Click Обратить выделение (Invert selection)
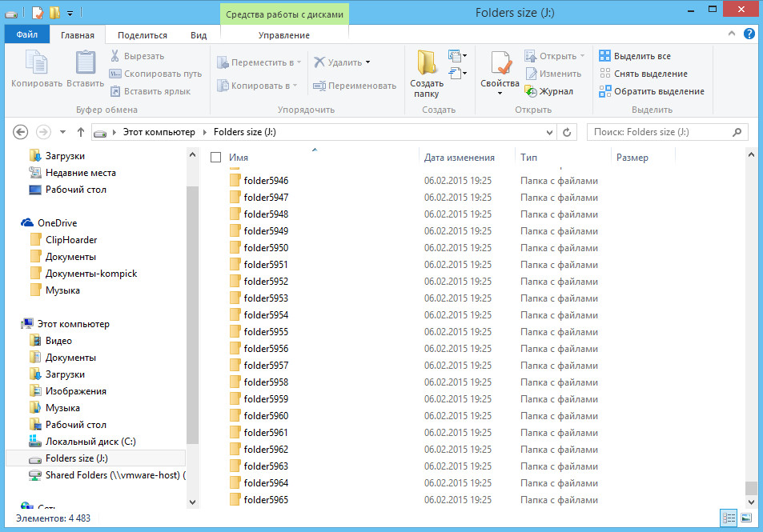 651,91
